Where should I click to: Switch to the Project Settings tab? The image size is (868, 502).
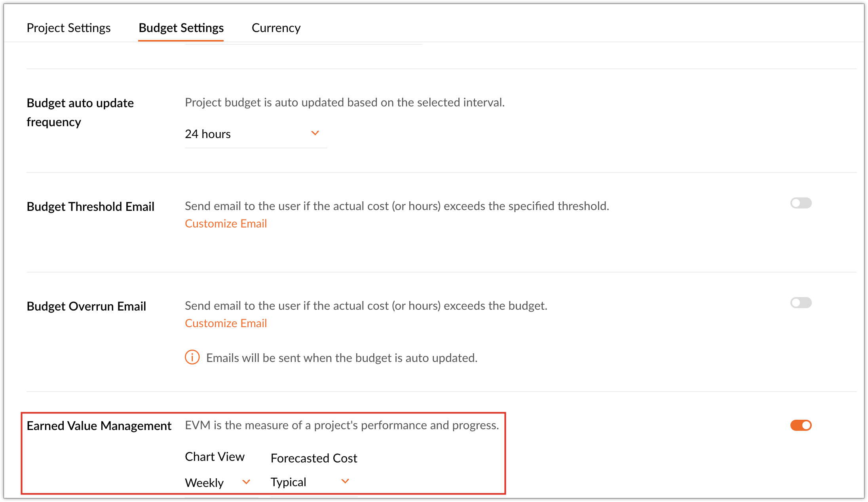click(x=68, y=28)
